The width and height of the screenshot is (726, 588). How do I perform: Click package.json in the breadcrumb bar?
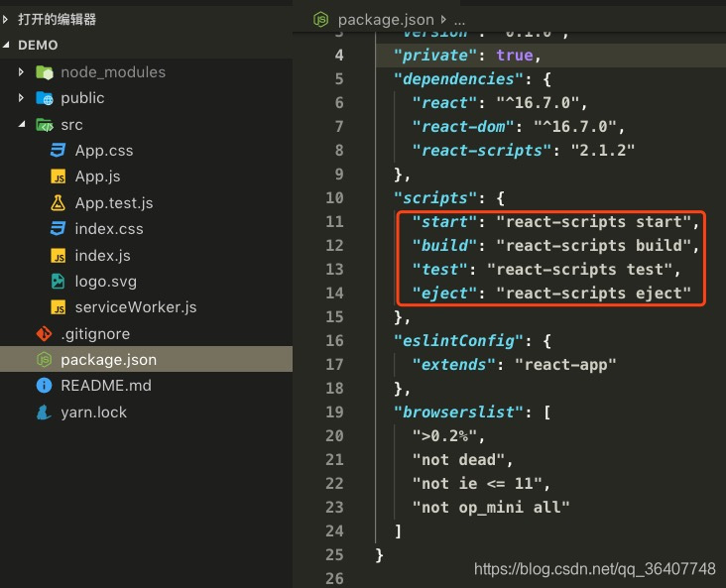[386, 20]
